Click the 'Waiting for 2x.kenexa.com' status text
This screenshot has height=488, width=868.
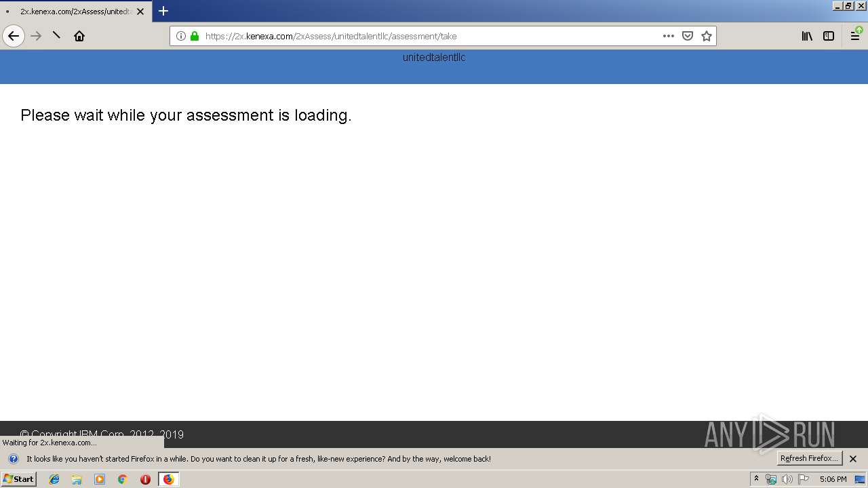tap(50, 443)
